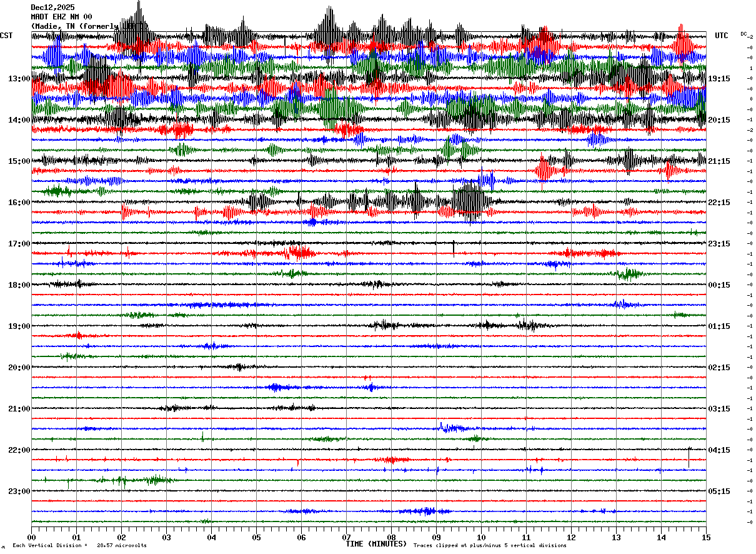Select minute tick label 02
Image resolution: width=756 pixels, height=554 pixels.
pyautogui.click(x=121, y=537)
